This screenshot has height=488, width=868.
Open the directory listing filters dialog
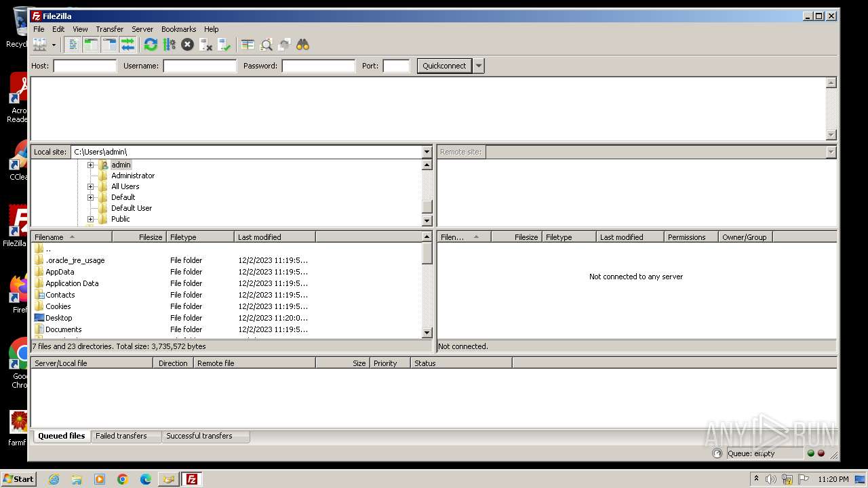tap(248, 45)
